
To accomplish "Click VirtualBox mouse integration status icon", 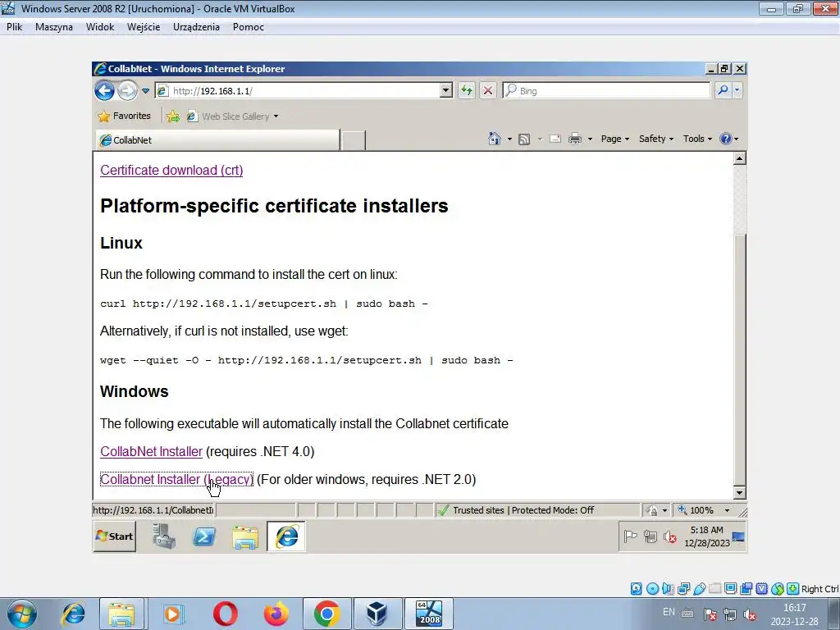I will [778, 589].
